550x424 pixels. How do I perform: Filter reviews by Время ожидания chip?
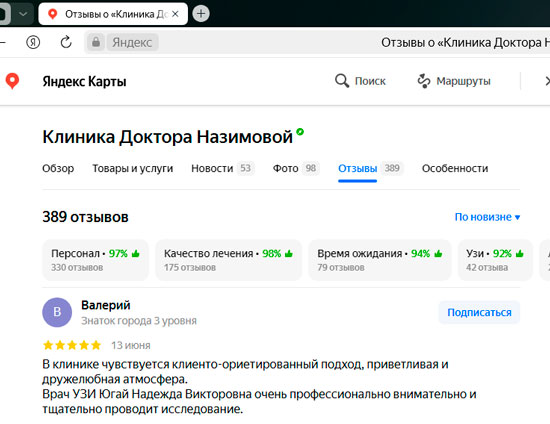[x=380, y=260]
